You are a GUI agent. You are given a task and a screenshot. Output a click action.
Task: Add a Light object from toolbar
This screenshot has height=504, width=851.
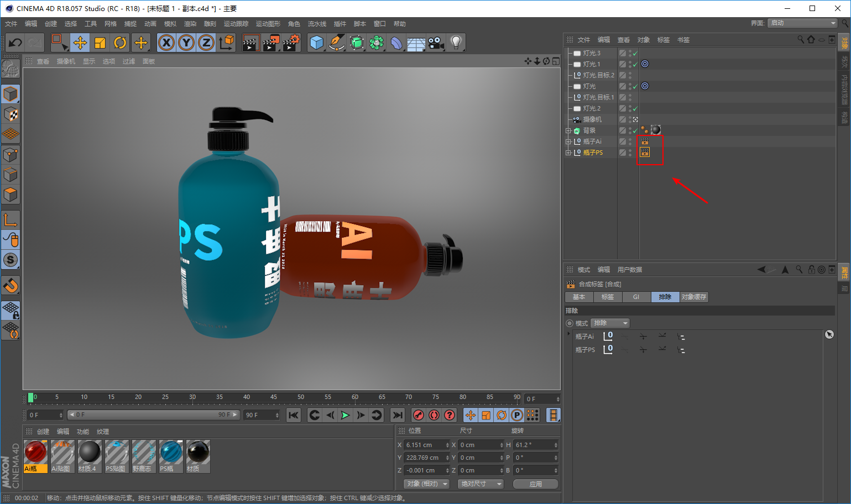(456, 43)
